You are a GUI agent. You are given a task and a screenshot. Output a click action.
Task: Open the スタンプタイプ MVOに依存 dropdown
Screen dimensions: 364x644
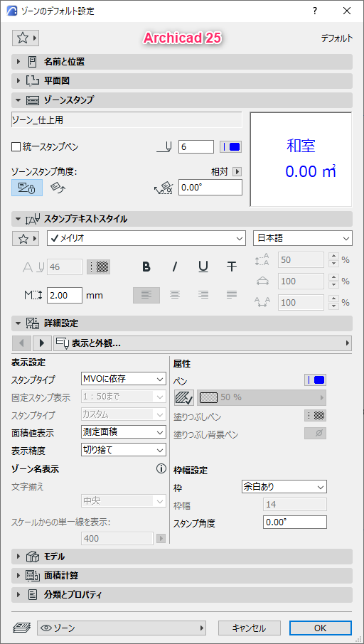pyautogui.click(x=124, y=379)
